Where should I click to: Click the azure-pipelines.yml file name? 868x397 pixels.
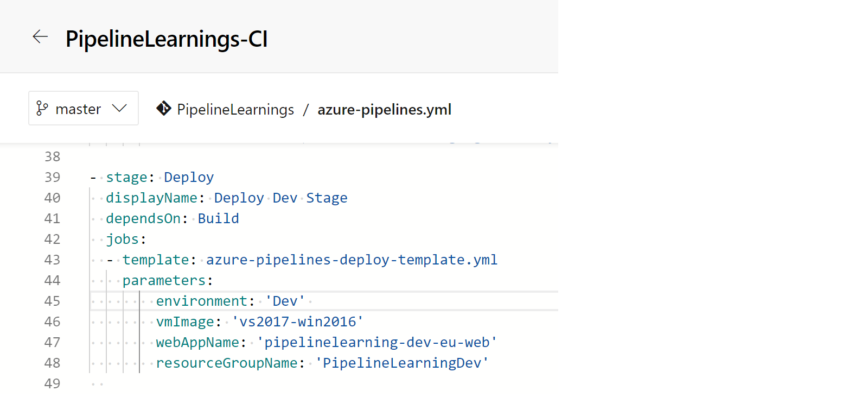pos(384,110)
